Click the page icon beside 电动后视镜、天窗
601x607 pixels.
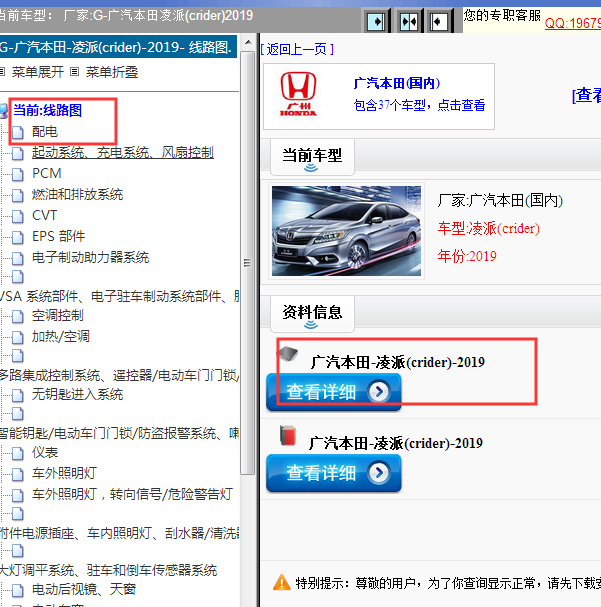(x=17, y=590)
